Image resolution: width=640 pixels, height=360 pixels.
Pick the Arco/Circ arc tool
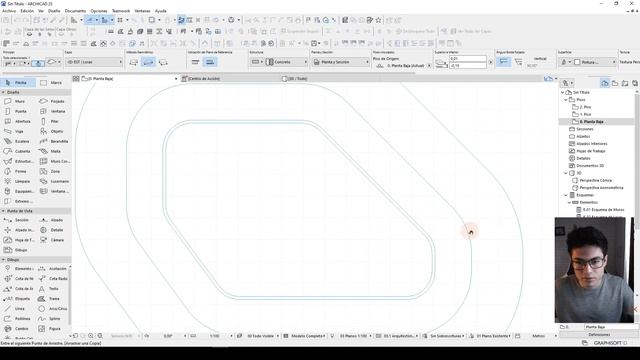(x=53, y=309)
